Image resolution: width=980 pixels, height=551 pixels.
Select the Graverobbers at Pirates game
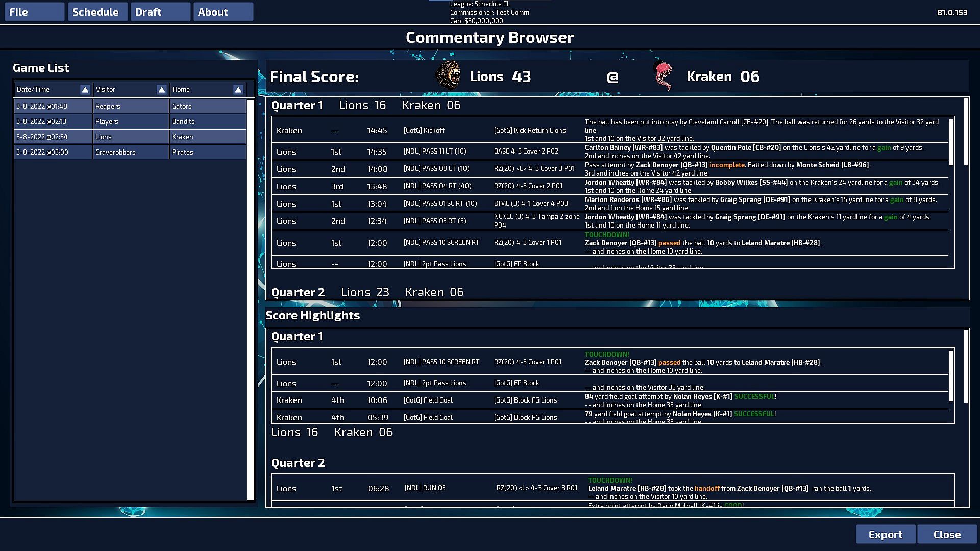click(130, 152)
